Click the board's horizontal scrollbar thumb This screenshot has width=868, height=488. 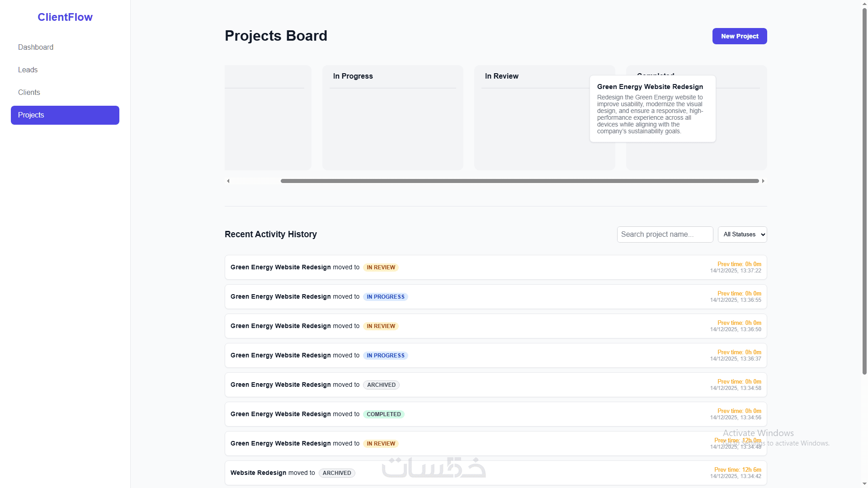(x=519, y=181)
